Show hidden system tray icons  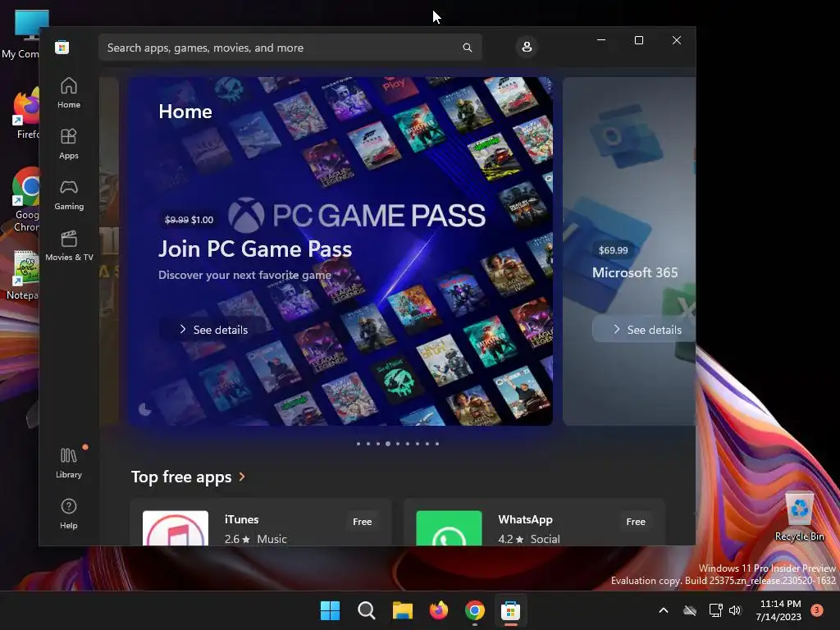pos(663,610)
